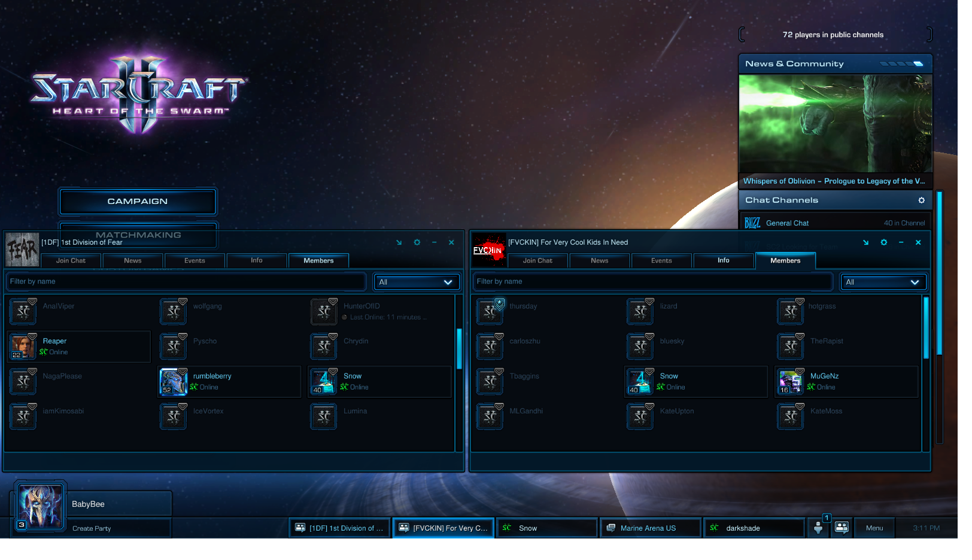Open Reaper's portrait in 1DF members
The height and width of the screenshot is (560, 972).
[23, 346]
